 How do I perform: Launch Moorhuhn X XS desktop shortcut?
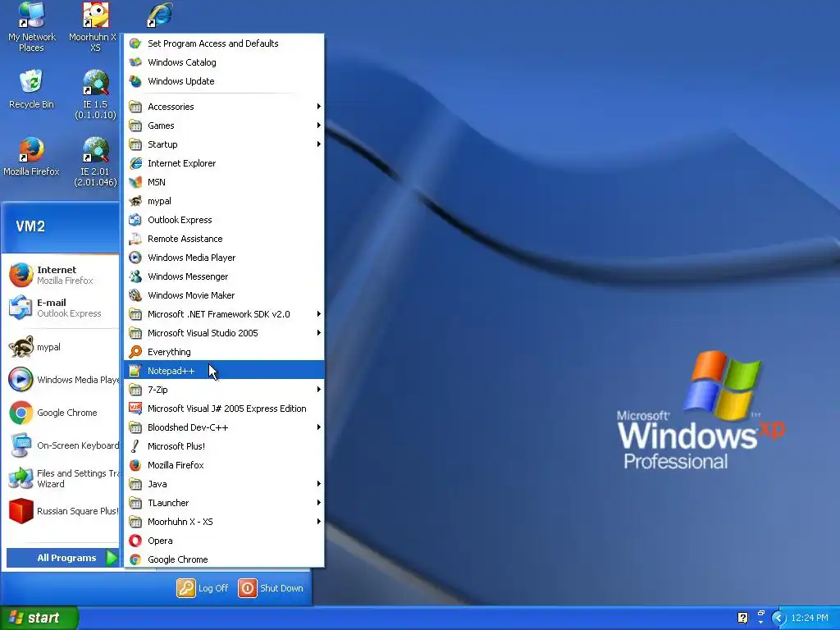pos(95,27)
